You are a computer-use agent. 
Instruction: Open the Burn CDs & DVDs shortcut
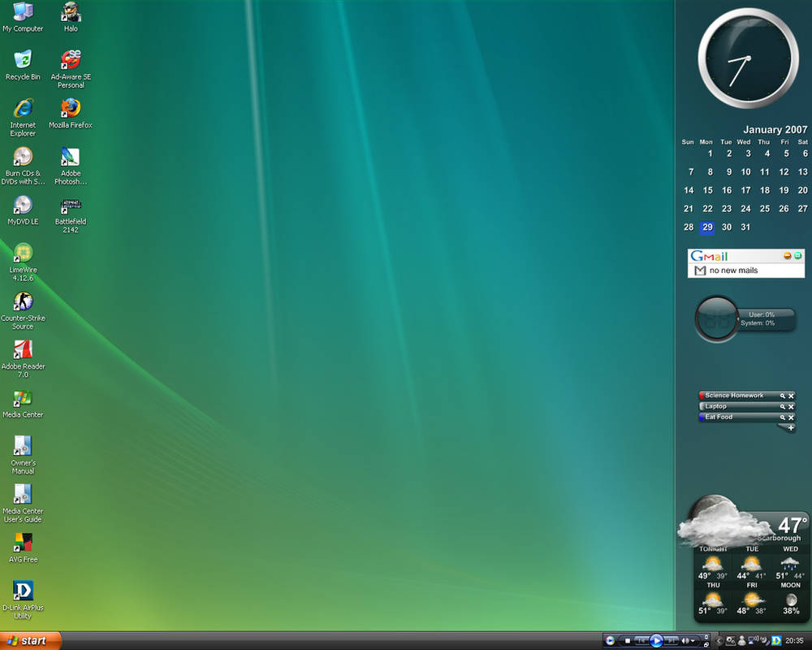point(23,166)
